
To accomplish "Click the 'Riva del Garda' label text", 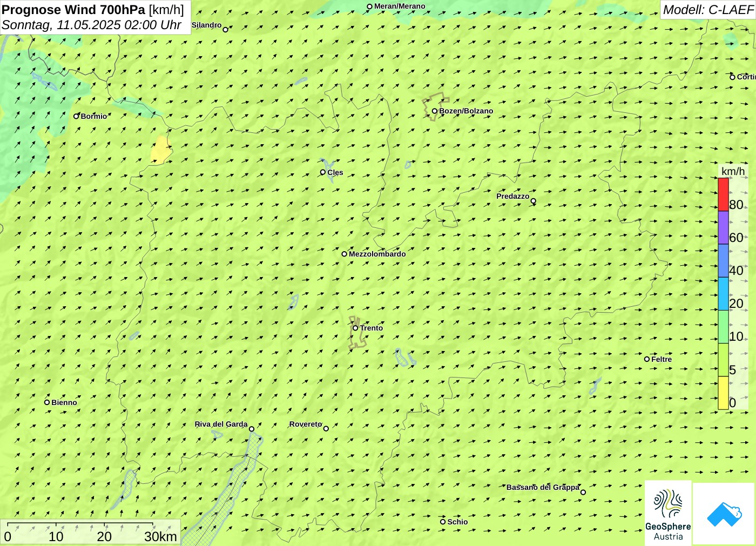I will coord(221,424).
